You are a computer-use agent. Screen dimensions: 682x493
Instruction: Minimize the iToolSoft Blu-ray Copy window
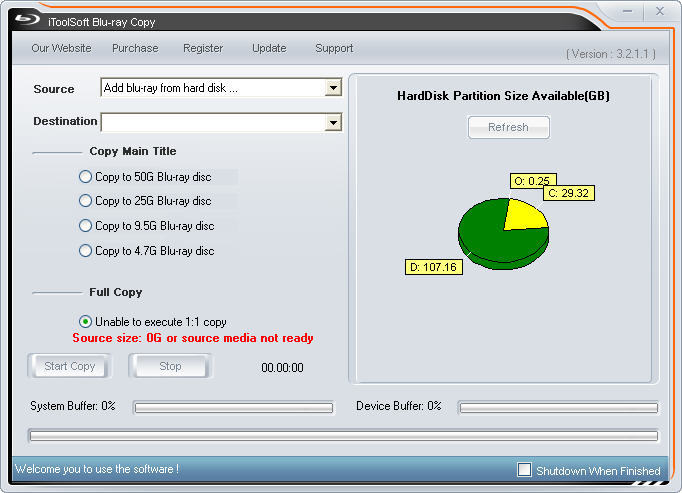(627, 11)
